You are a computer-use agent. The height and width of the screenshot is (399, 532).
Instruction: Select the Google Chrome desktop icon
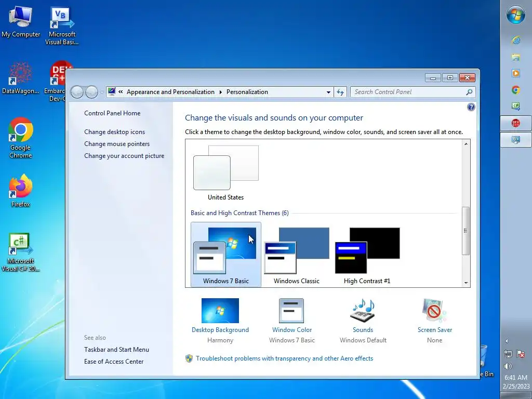click(x=21, y=138)
